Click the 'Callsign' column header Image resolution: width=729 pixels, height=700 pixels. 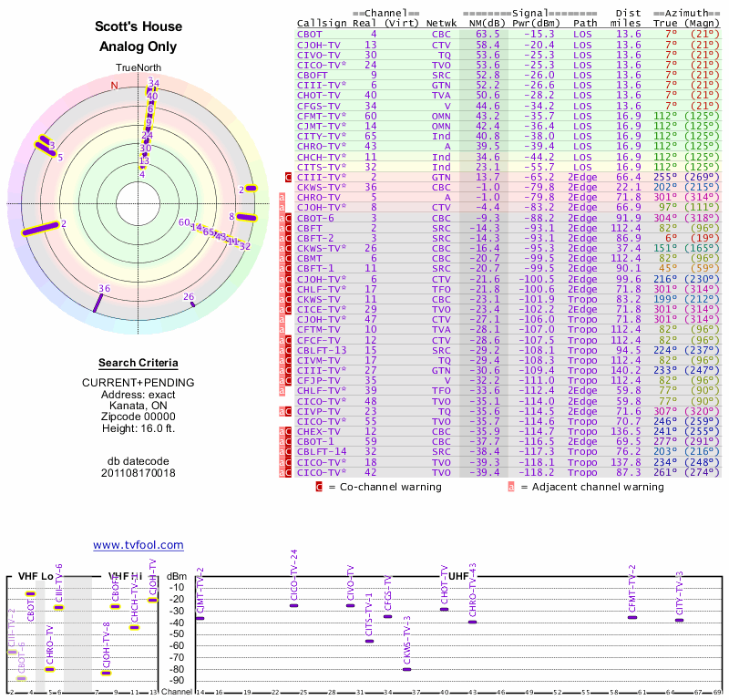322,24
